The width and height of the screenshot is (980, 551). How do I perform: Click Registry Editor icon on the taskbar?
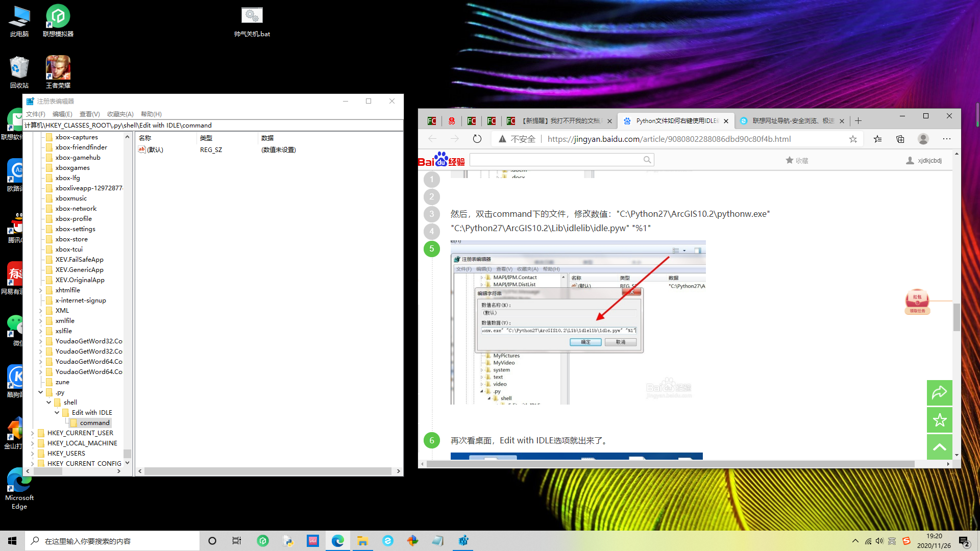tap(463, 541)
